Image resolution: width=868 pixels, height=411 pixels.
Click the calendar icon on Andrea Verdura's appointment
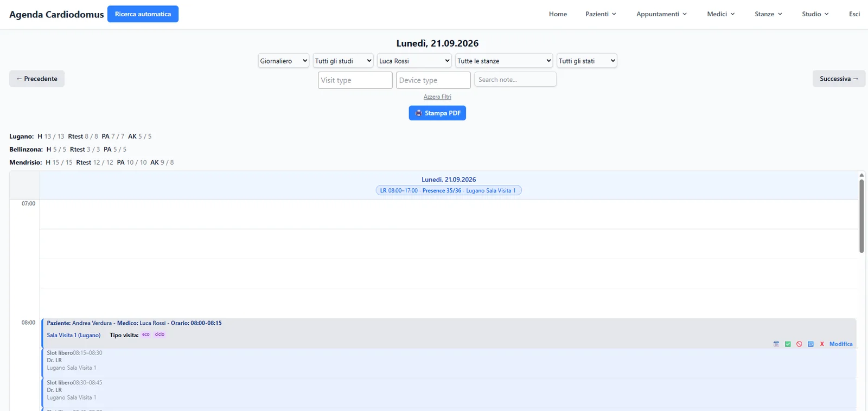pos(776,344)
